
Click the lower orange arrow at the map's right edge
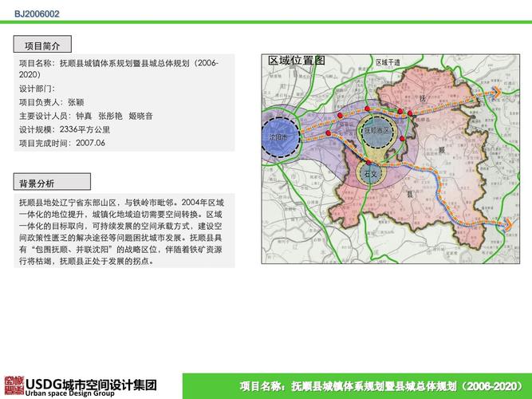click(x=508, y=224)
